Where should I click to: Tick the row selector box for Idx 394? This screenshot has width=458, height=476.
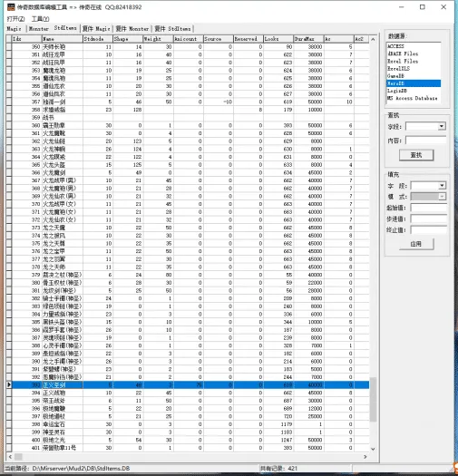[9, 393]
